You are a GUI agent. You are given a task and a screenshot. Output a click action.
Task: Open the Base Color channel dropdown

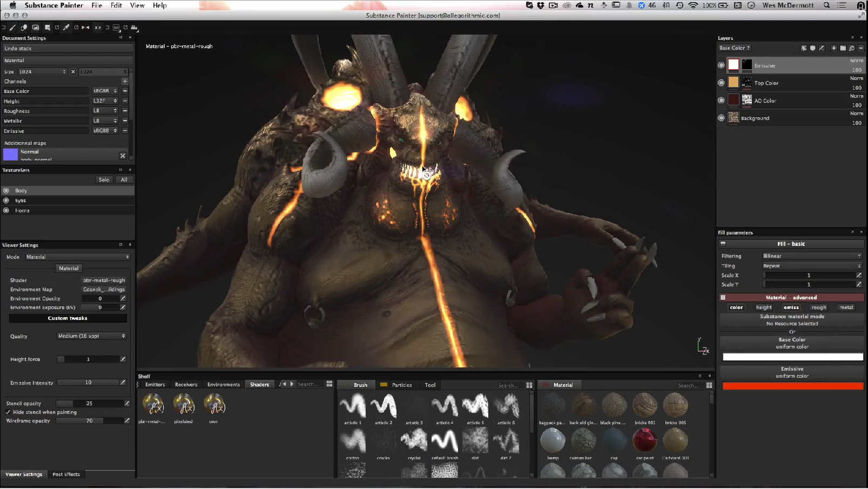[x=735, y=48]
